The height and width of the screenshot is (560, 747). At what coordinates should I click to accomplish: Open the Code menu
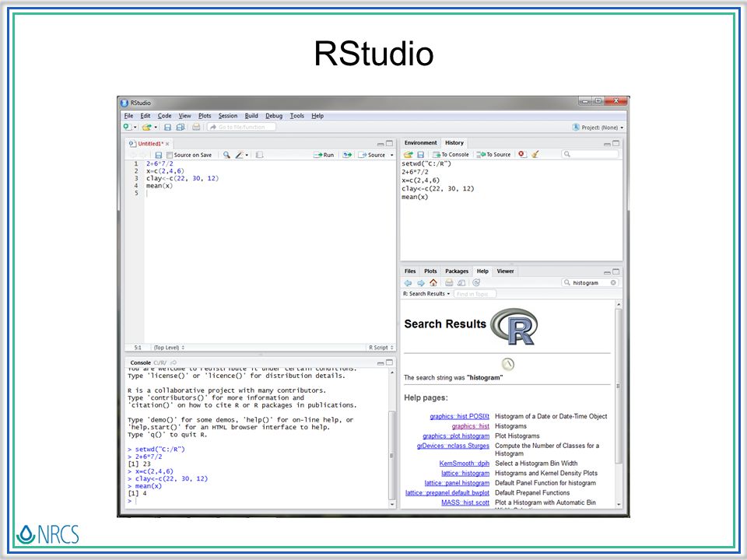pos(164,116)
